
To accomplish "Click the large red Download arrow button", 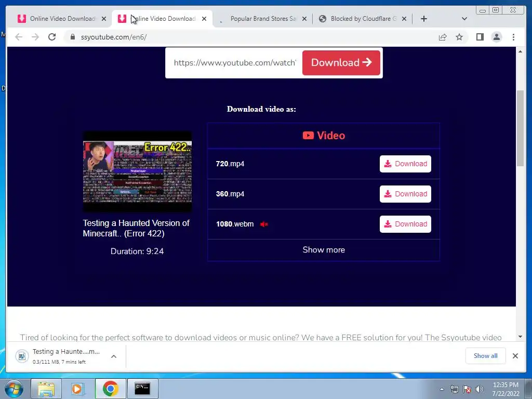I will click(341, 63).
